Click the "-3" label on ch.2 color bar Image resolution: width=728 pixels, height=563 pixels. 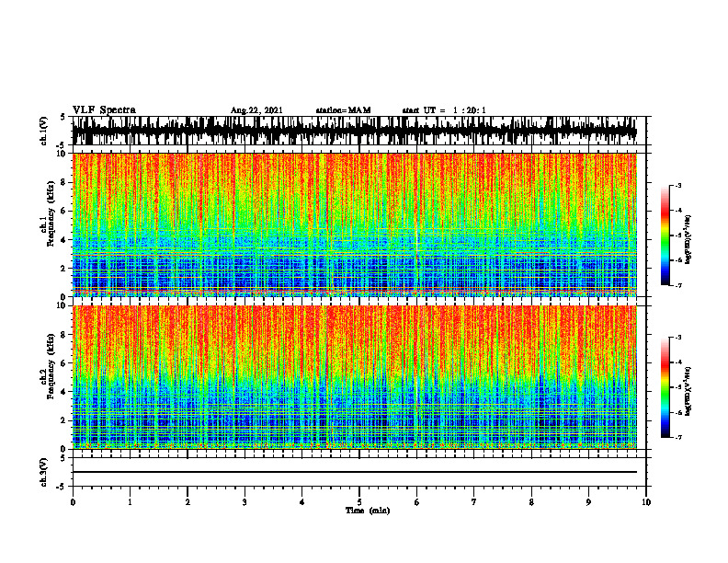677,338
